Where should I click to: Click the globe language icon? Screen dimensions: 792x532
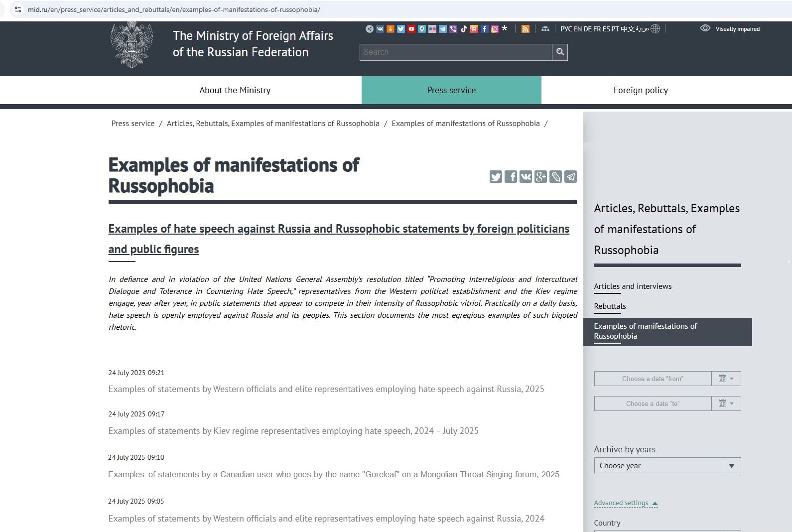[656, 29]
